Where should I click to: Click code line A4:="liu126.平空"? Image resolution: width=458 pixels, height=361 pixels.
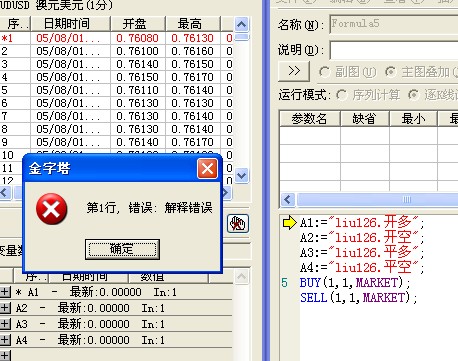[x=362, y=267]
